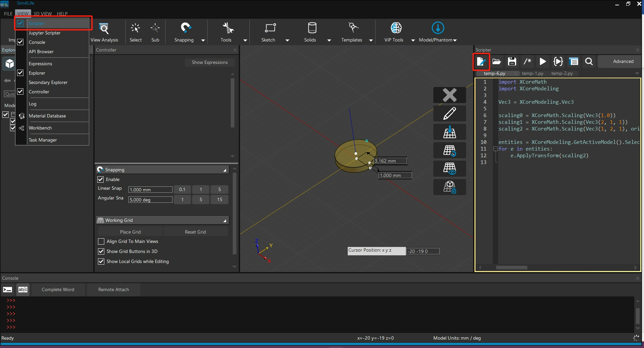Click the pencil edit icon in viewport
644x348 pixels.
[x=449, y=113]
